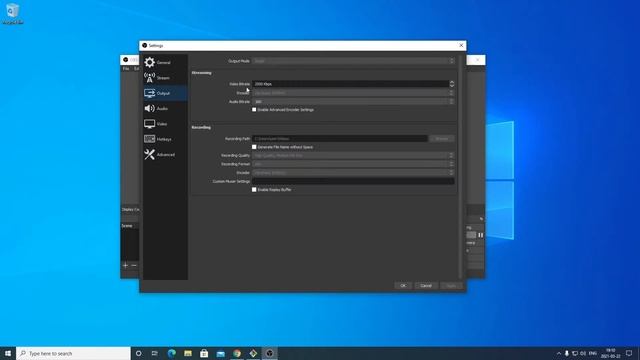
Task: Open the Windows Start menu
Action: pos(8,353)
